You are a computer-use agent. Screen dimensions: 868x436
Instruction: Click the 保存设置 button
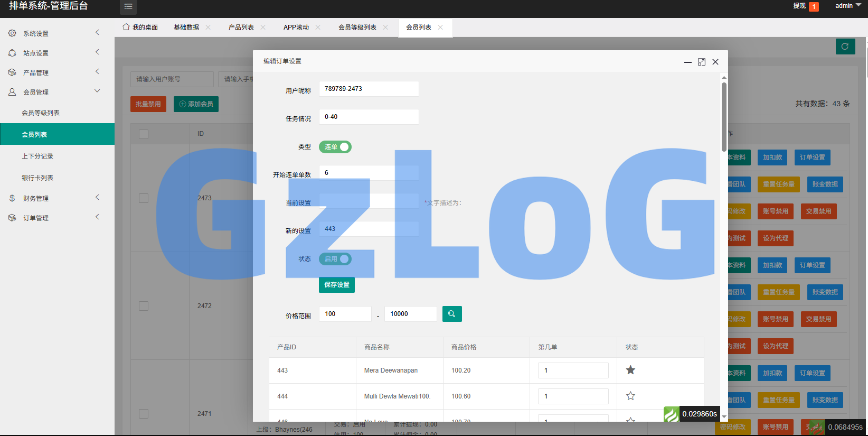[x=337, y=285]
